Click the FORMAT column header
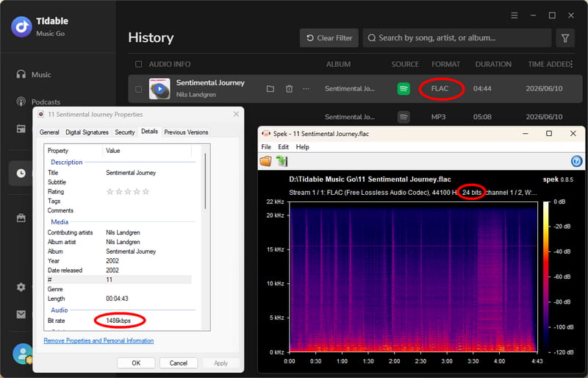This screenshot has height=378, width=588. (x=445, y=64)
